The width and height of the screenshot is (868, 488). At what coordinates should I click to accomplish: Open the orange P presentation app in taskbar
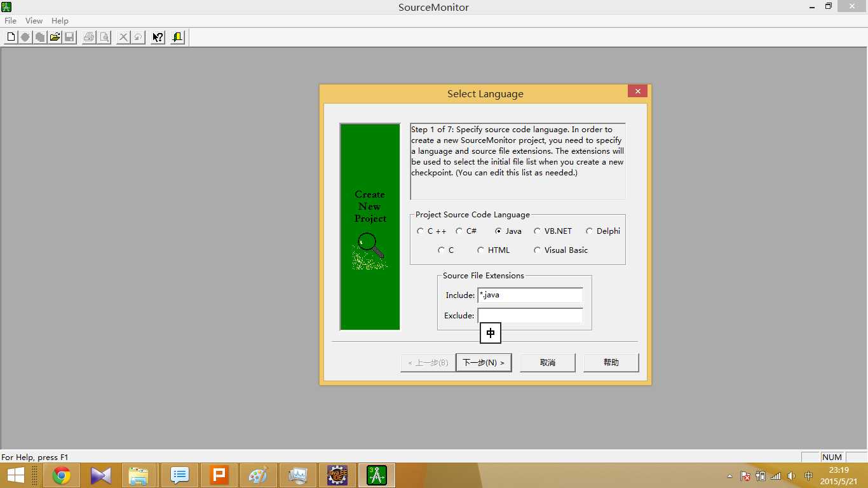[219, 475]
